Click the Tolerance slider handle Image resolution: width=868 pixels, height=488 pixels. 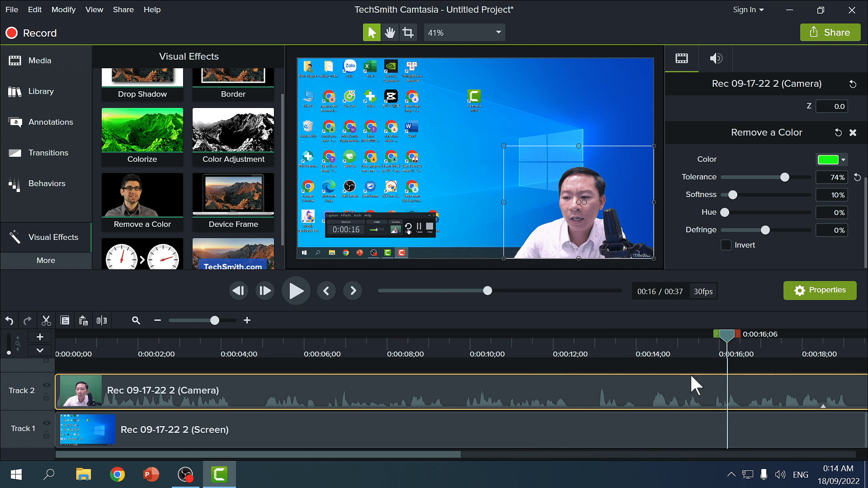pos(785,178)
